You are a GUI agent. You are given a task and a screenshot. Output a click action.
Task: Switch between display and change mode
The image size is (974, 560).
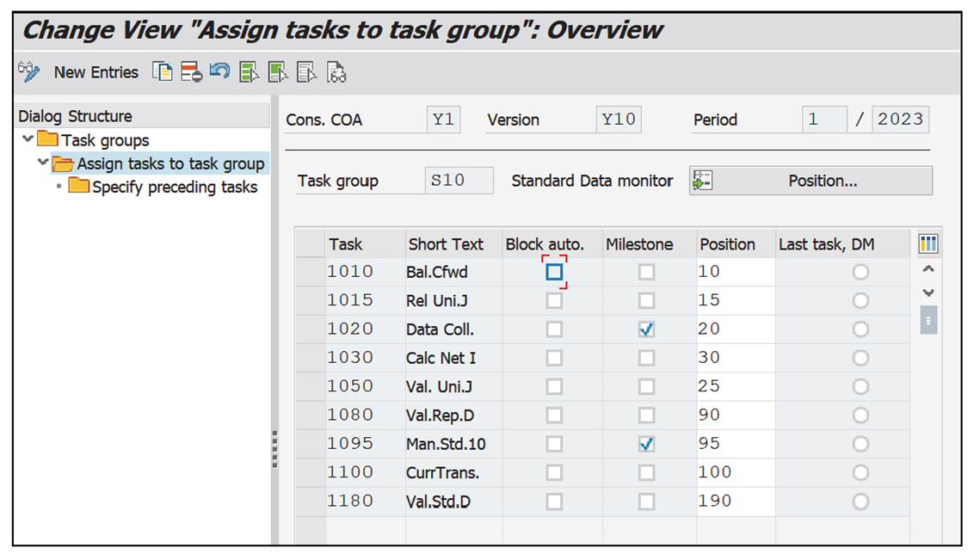point(28,71)
